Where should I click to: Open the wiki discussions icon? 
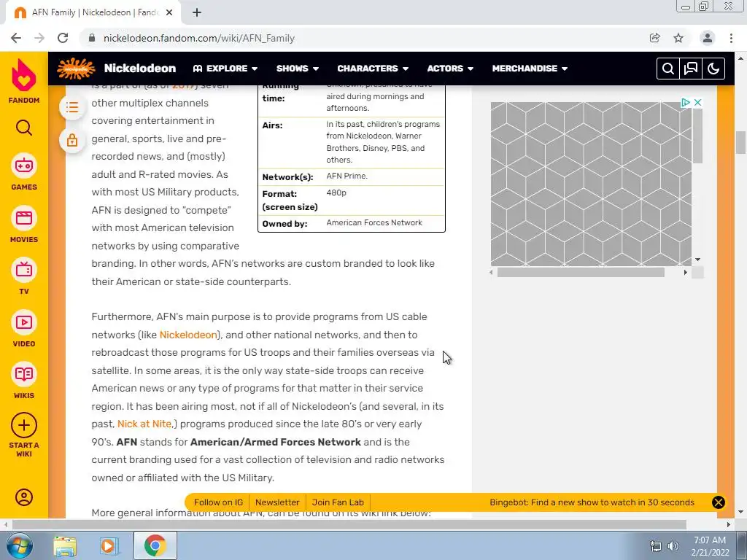(x=690, y=69)
